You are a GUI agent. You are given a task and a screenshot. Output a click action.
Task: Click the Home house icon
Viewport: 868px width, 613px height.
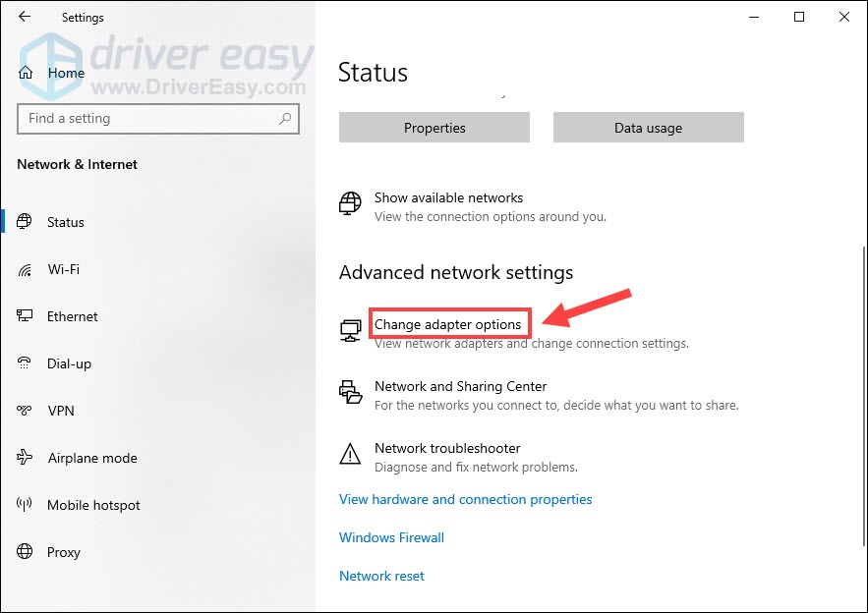[x=26, y=73]
